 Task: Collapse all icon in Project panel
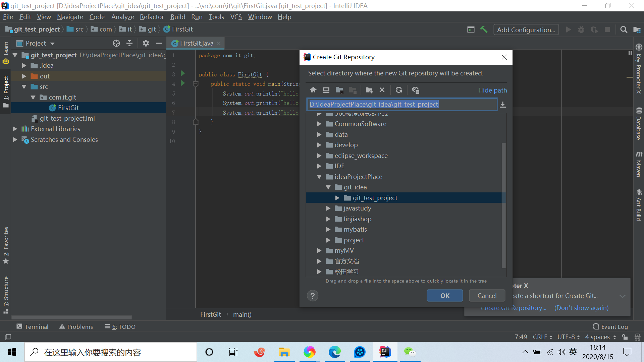click(x=129, y=43)
